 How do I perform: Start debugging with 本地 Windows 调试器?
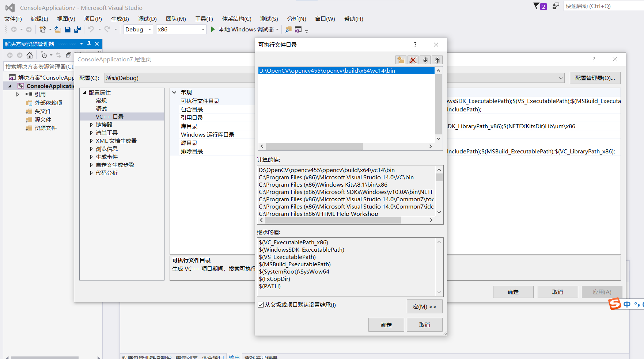click(x=245, y=29)
